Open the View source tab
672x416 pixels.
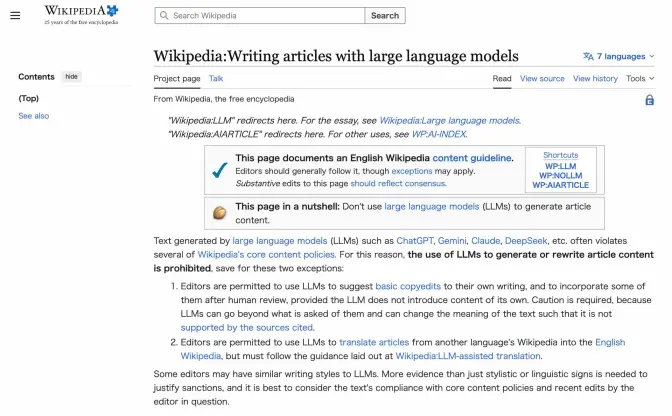(x=542, y=78)
